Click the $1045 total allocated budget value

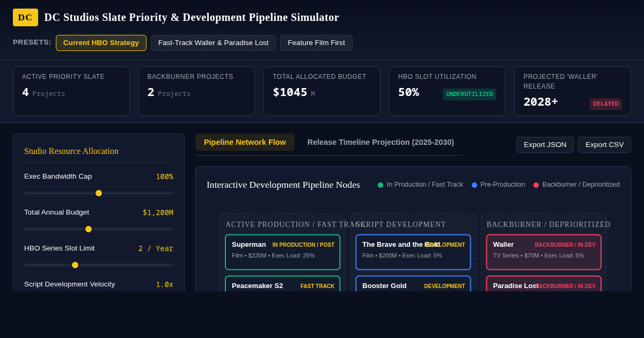click(290, 92)
